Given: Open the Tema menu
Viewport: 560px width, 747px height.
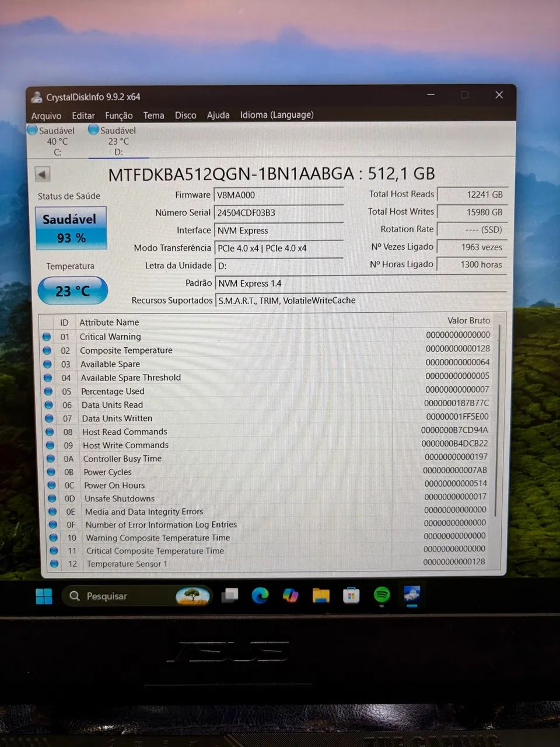Looking at the screenshot, I should point(154,116).
